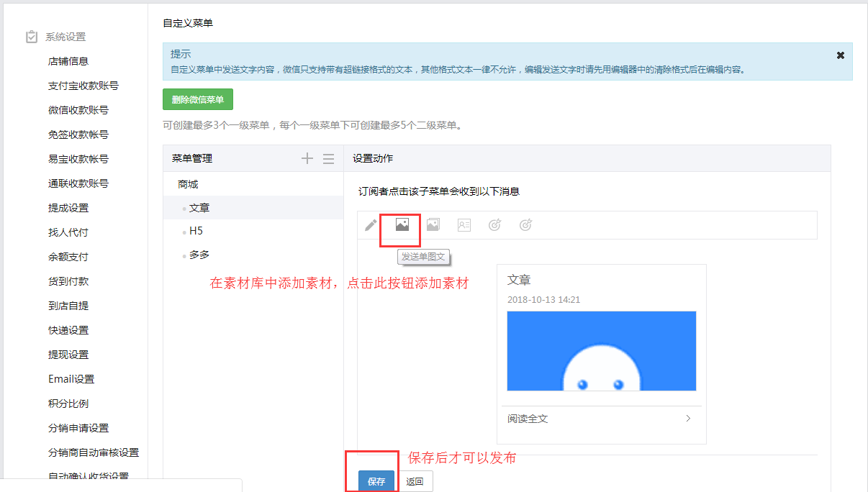This screenshot has width=868, height=492.
Task: Select the single image-text (发送单图文) icon
Action: tap(402, 225)
